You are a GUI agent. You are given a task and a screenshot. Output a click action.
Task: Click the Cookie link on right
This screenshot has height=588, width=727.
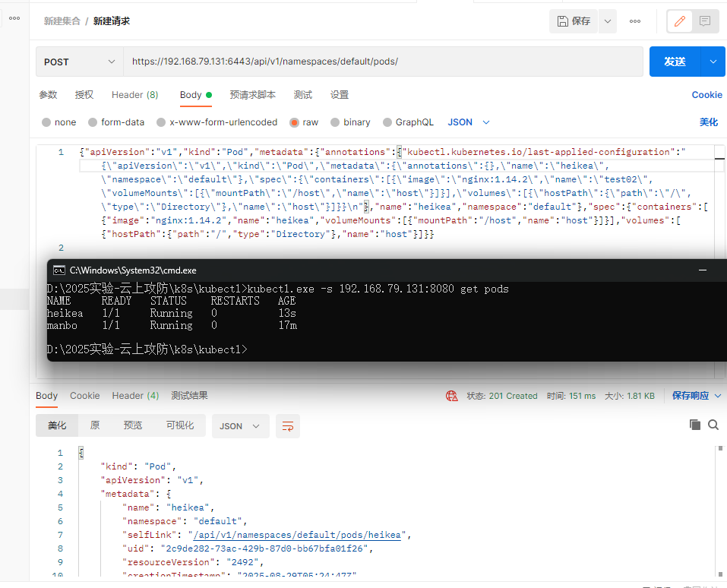click(706, 95)
